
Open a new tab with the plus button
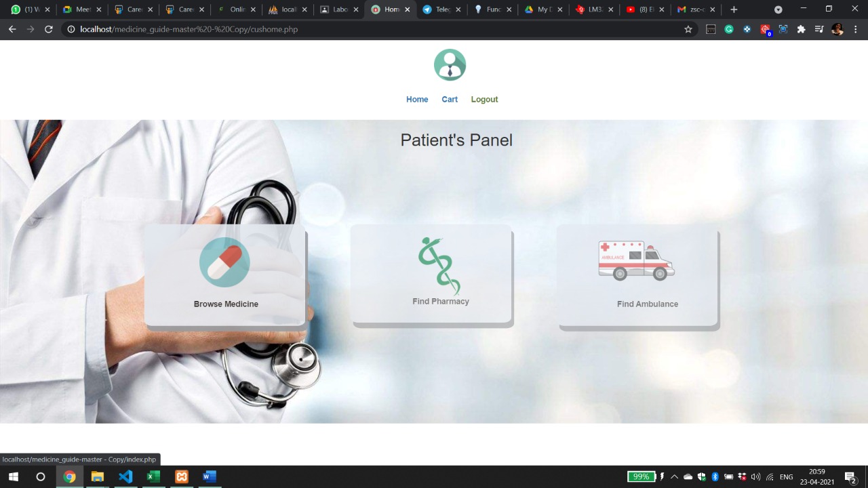click(734, 9)
